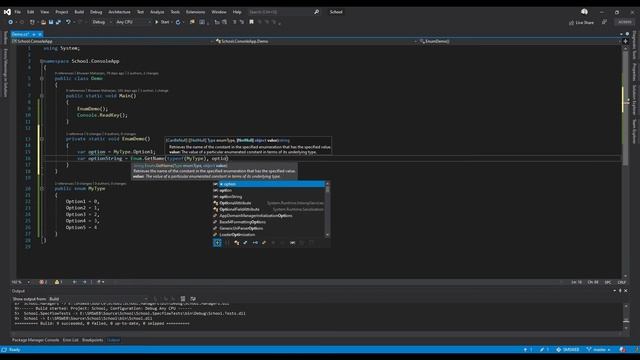Viewport: 640px width, 360px height.
Task: Click the Restart refresh icon next to Start
Action: [x=178, y=22]
